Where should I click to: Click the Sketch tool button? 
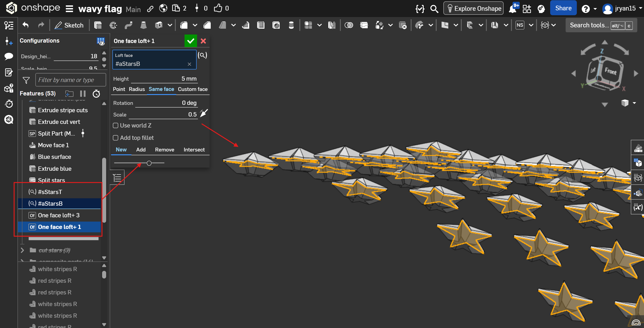(69, 25)
